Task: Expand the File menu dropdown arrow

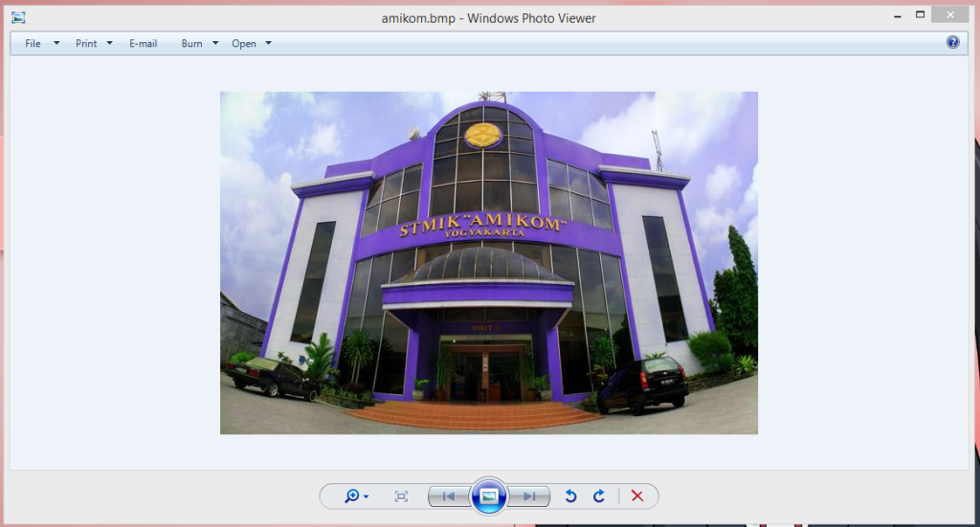Action: click(x=56, y=43)
